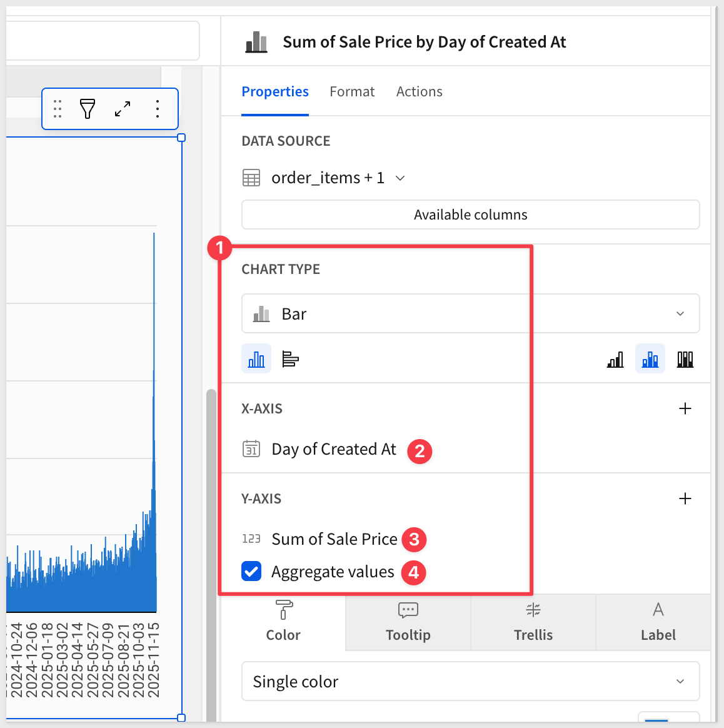724x728 pixels.
Task: Add a column to Y-AXIS with plus
Action: [685, 498]
